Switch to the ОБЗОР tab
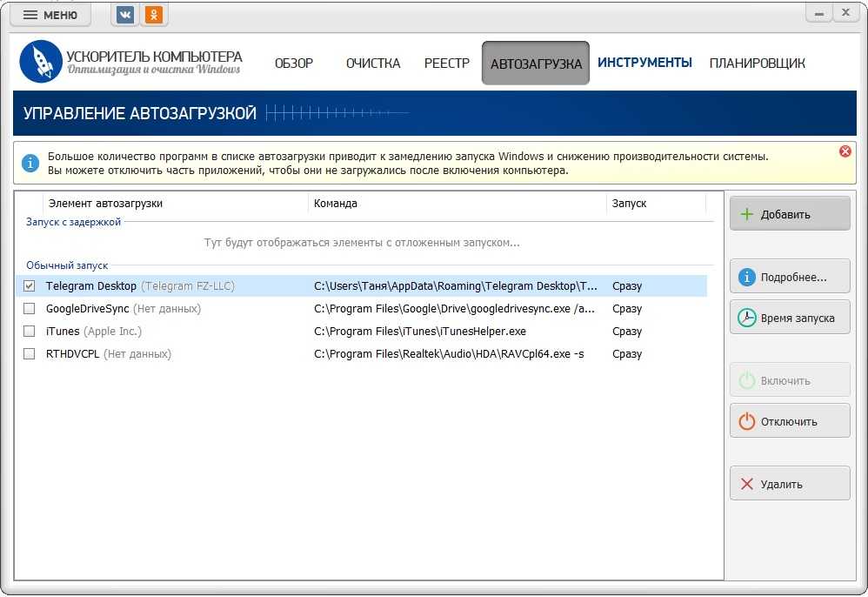Image resolution: width=868 pixels, height=597 pixels. (294, 63)
